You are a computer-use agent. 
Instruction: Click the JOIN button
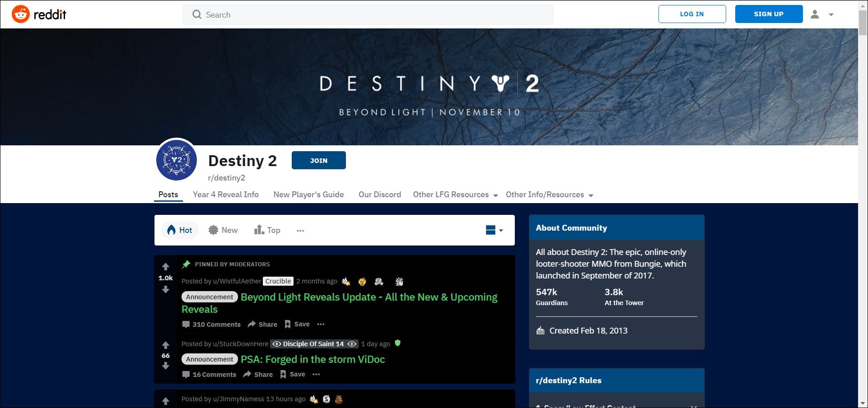click(319, 160)
